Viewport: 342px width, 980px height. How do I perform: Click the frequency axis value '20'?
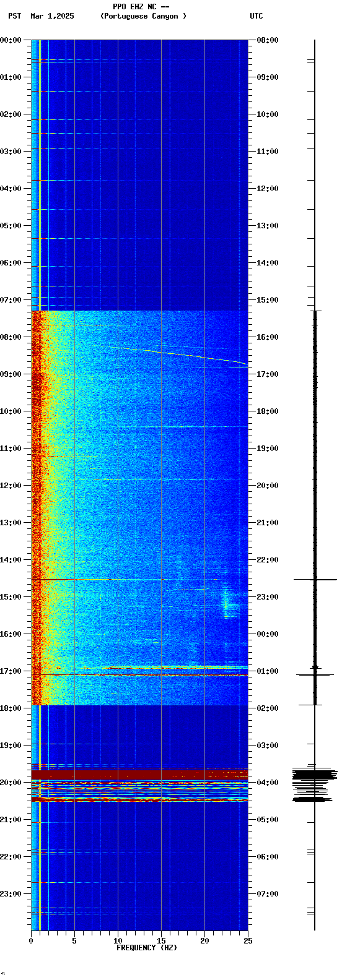[x=204, y=941]
